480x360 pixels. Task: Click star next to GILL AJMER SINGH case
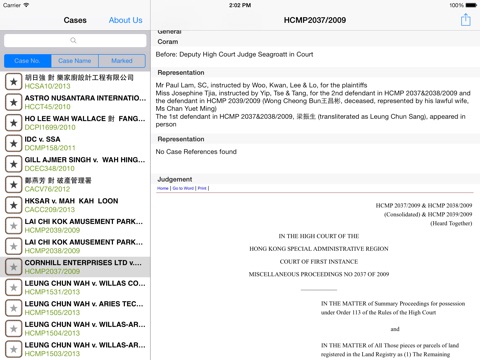coord(14,164)
